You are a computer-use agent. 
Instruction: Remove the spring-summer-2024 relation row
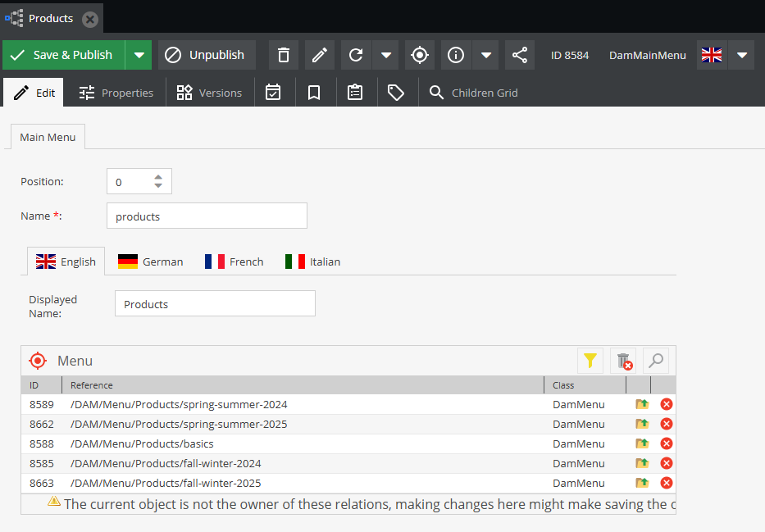(667, 404)
